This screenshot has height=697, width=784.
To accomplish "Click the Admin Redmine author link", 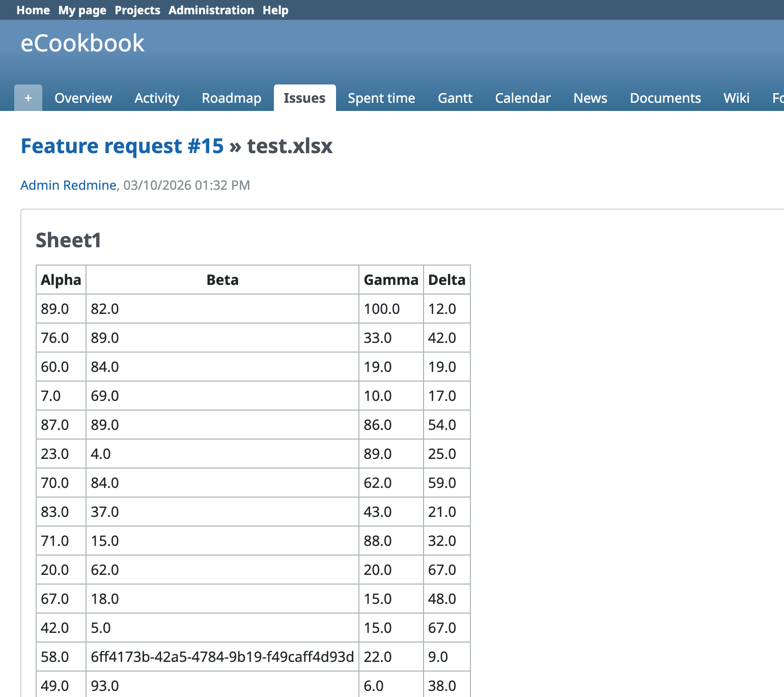I will coord(68,185).
